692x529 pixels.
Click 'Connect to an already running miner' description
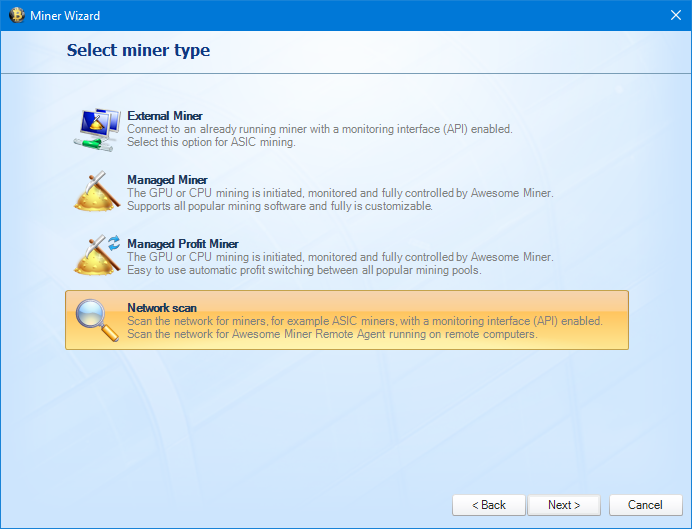point(320,129)
